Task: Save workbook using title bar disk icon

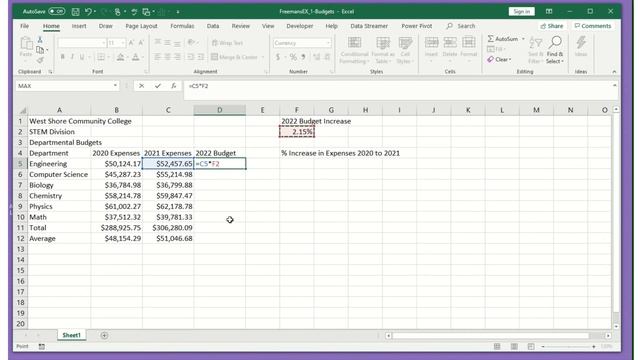Action: [x=75, y=12]
